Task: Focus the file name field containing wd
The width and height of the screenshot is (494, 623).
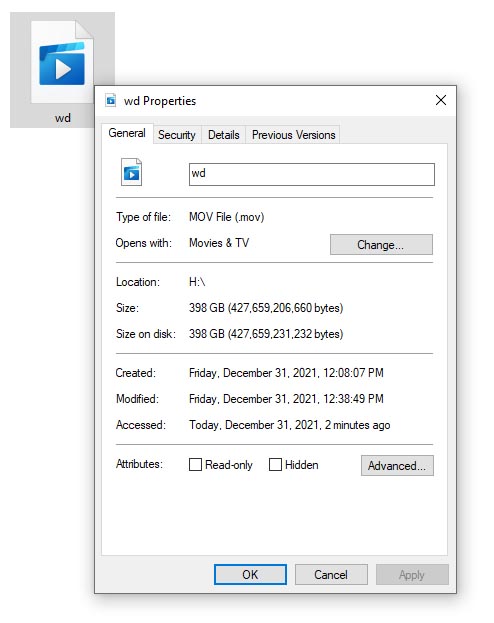Action: 312,174
